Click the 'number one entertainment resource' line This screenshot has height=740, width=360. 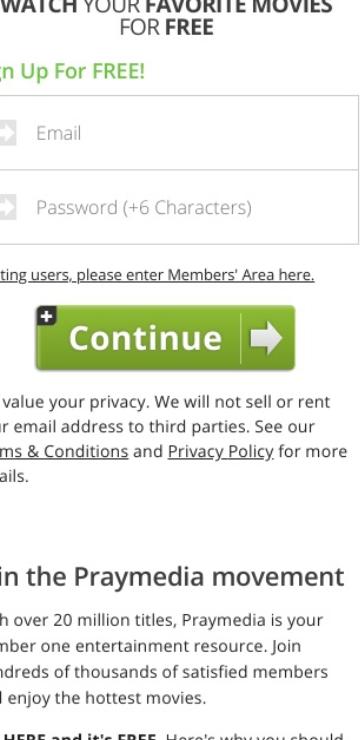click(151, 646)
